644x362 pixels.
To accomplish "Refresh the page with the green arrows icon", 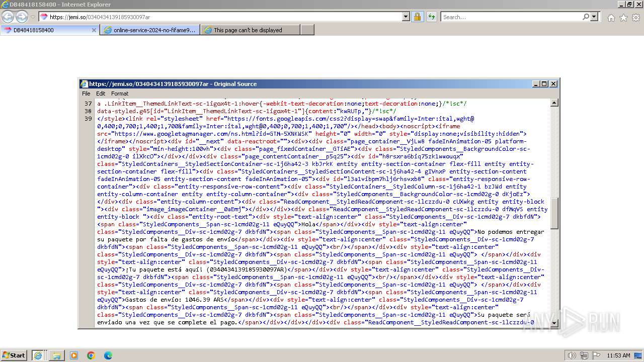I will click(x=431, y=17).
